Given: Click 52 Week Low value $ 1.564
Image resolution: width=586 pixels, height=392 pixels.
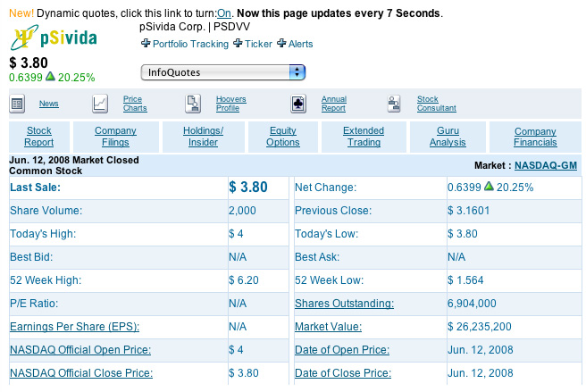Looking at the screenshot, I should (x=465, y=280).
